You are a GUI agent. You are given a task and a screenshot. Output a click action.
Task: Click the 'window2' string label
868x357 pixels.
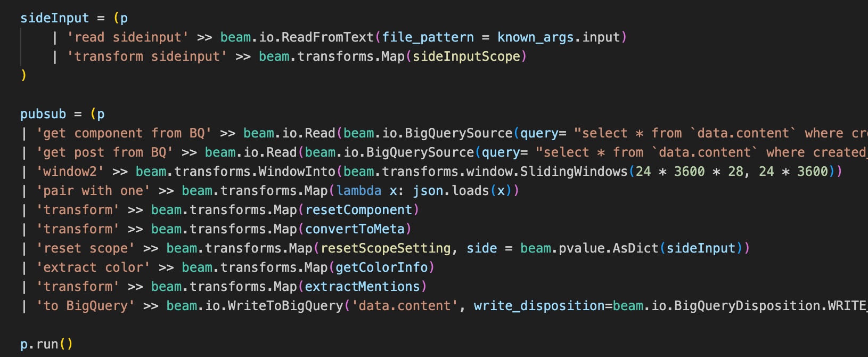[70, 172]
